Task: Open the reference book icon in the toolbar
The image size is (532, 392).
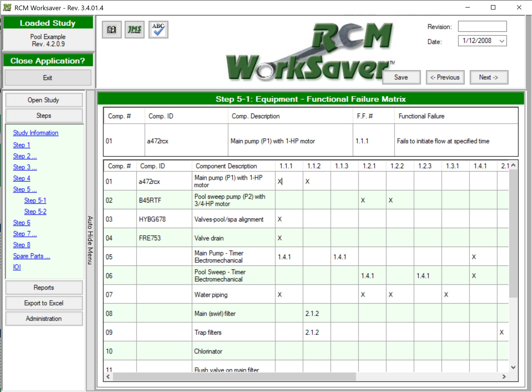Action: pyautogui.click(x=111, y=29)
